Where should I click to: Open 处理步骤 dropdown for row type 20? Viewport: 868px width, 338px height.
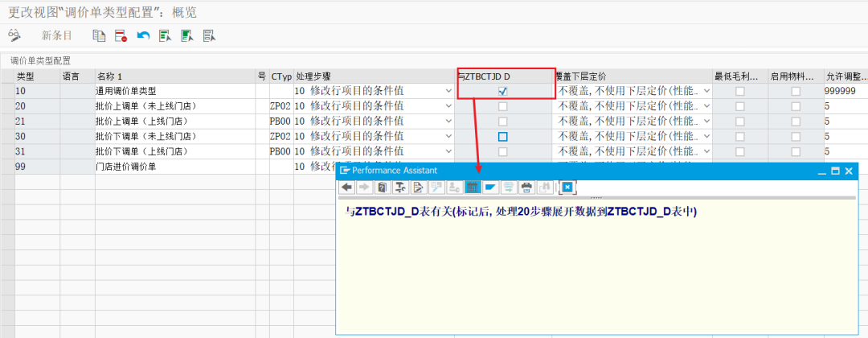(x=448, y=106)
